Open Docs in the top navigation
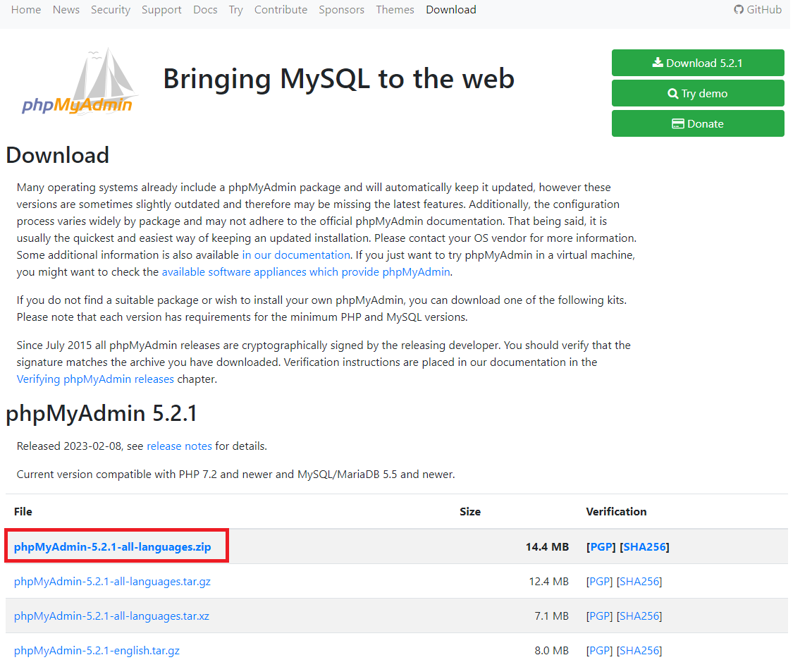 (x=205, y=9)
